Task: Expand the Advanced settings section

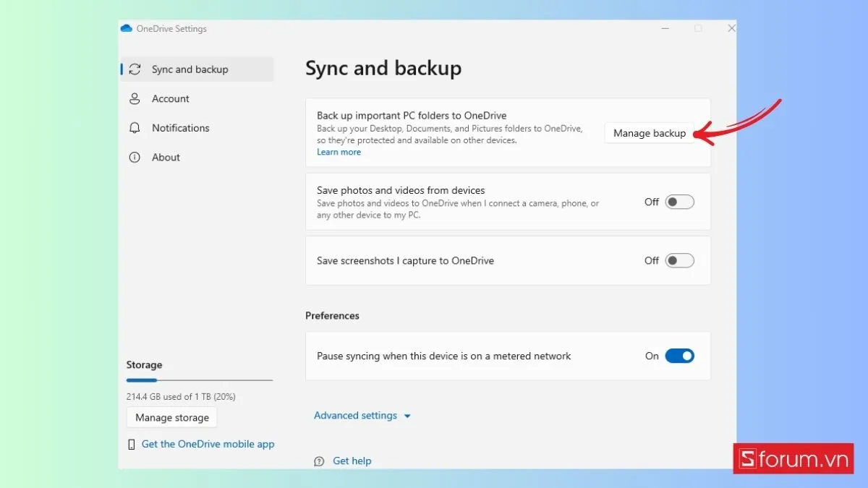Action: tap(362, 415)
